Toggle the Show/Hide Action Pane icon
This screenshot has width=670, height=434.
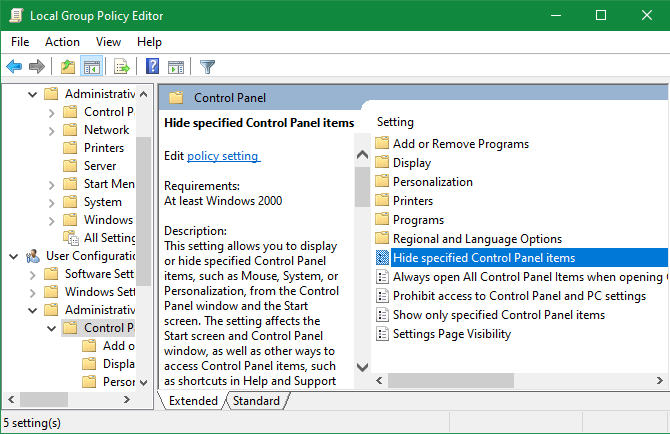176,67
